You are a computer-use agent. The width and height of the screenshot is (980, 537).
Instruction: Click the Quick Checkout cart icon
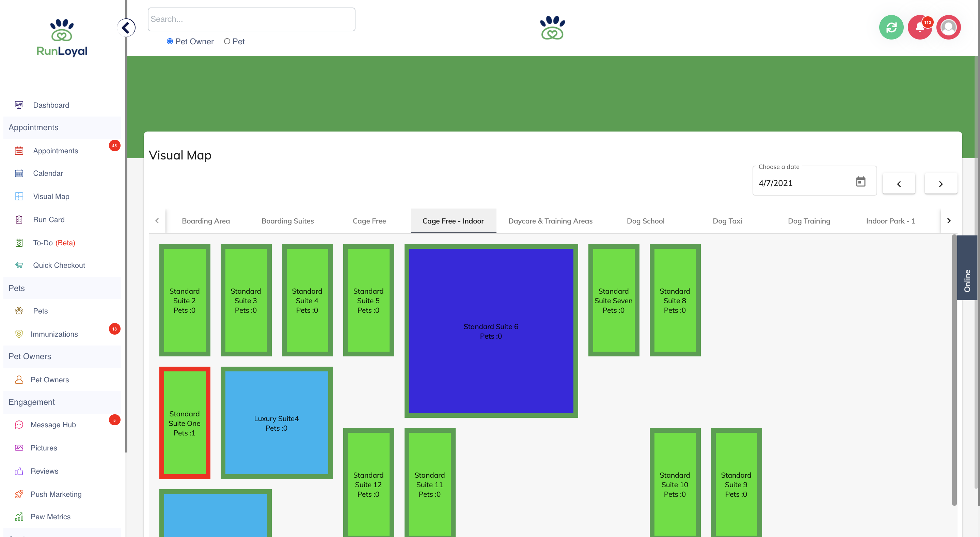click(x=19, y=265)
